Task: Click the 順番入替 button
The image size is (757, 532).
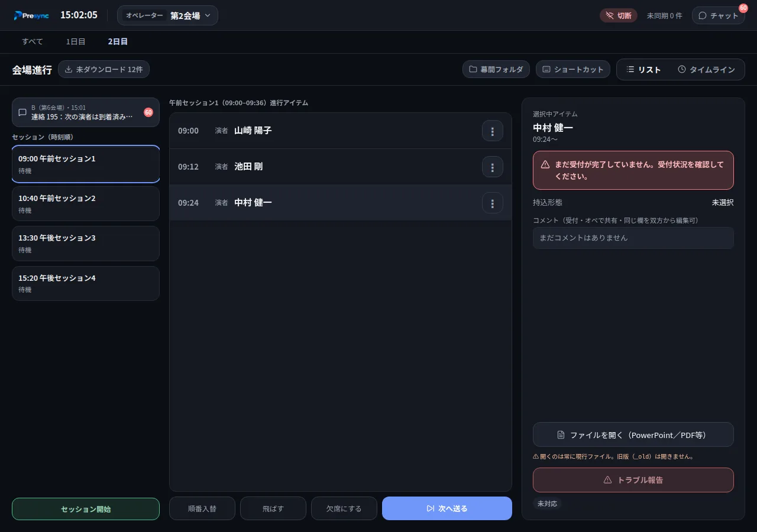Action: [x=202, y=508]
